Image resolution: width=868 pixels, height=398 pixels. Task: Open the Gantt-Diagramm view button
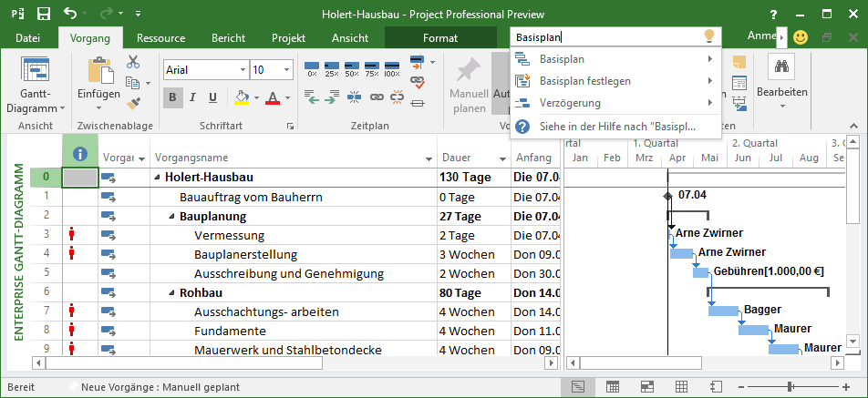[36, 84]
